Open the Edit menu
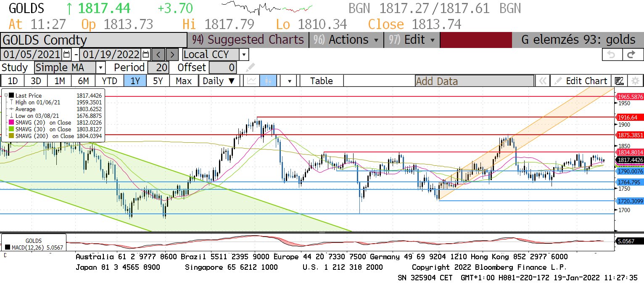Screen dimensions: 644x290 (412, 40)
